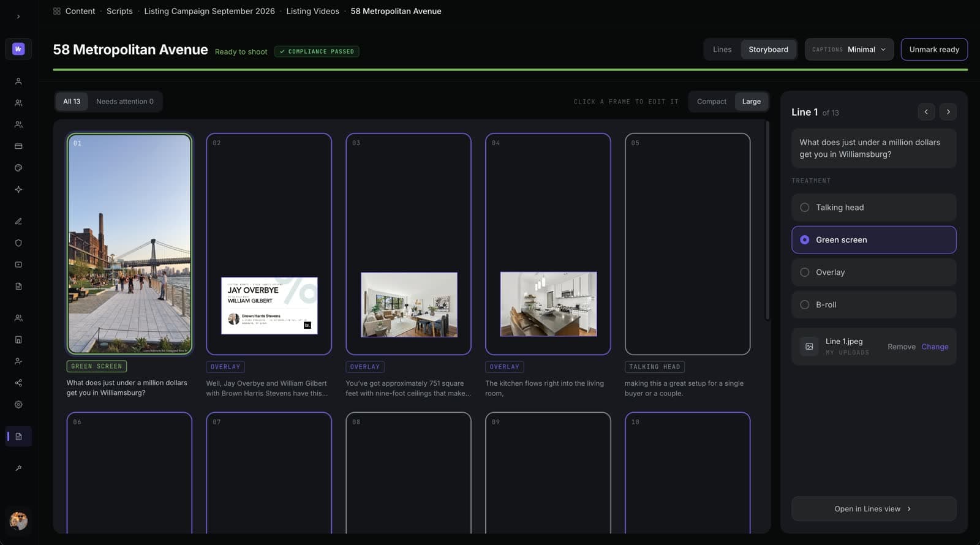
Task: Open Listing Campaign September 2026 breadcrumb
Action: tap(209, 11)
